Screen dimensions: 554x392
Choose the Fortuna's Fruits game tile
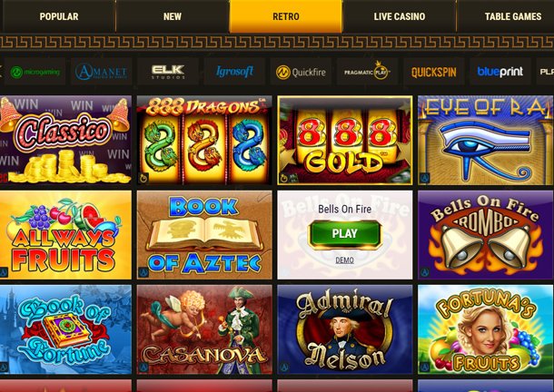click(x=486, y=329)
